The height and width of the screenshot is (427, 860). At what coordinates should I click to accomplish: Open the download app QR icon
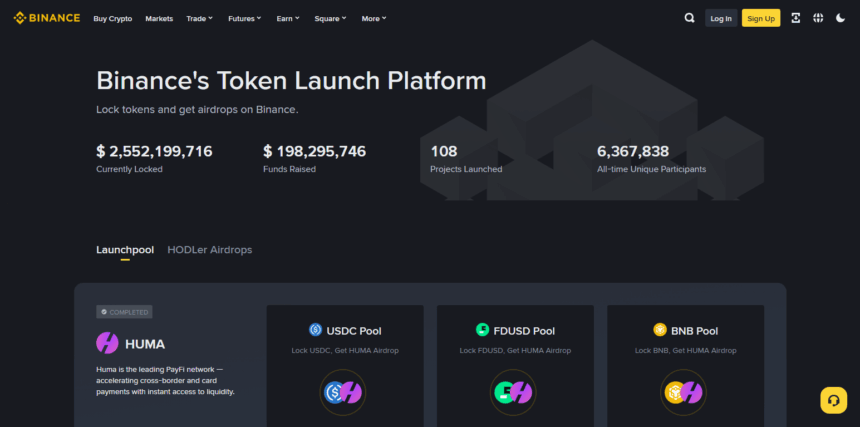pos(796,18)
